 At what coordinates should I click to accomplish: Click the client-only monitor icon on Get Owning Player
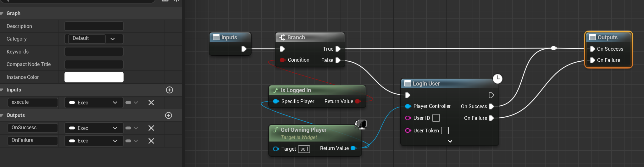(361, 124)
